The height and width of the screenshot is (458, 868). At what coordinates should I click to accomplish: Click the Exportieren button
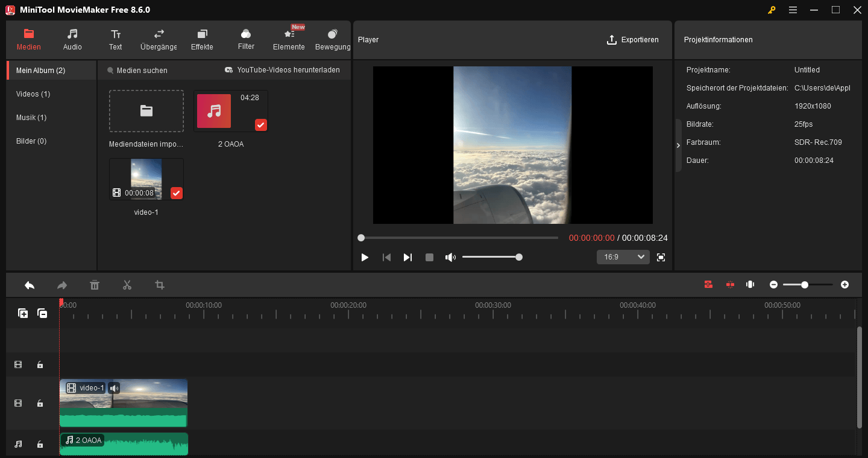633,39
